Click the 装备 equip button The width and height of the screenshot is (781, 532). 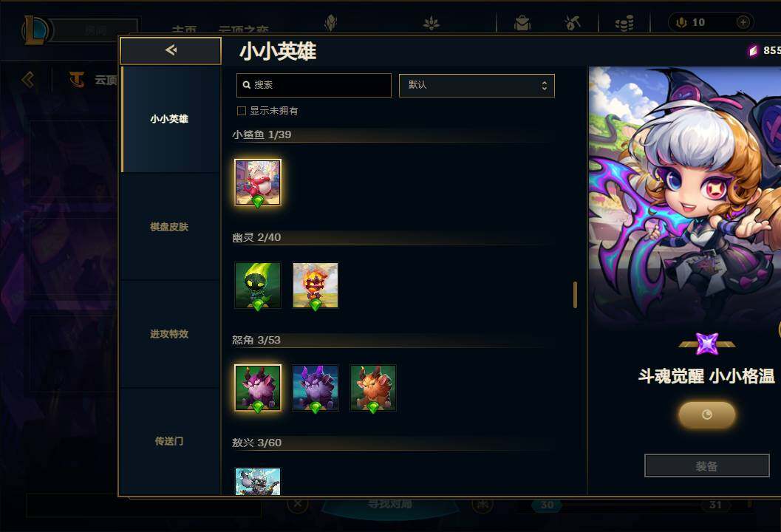tap(707, 465)
